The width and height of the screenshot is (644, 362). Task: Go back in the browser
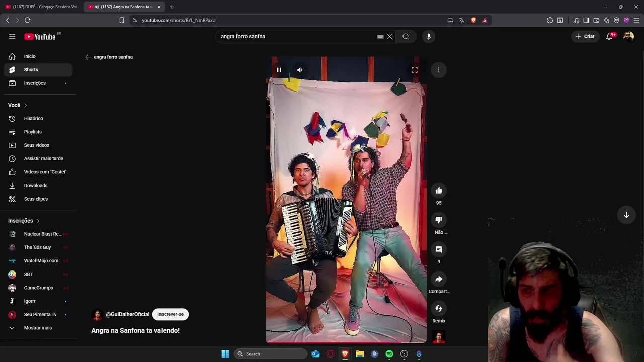click(7, 20)
